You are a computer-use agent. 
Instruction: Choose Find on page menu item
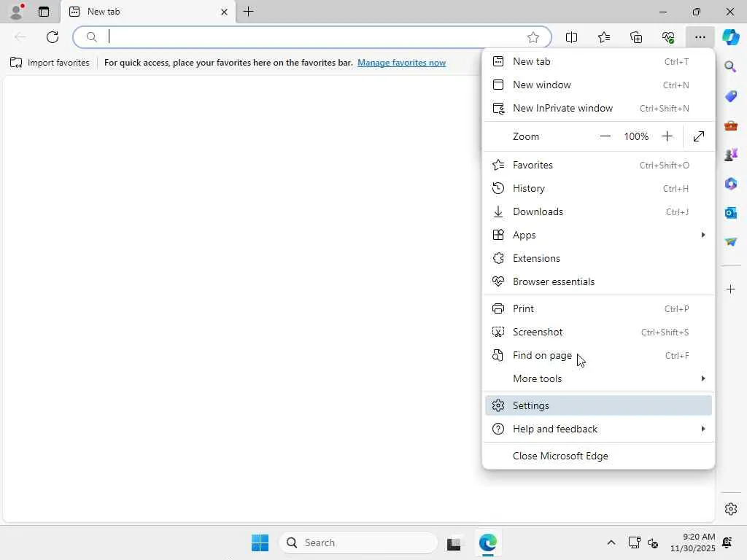[x=598, y=355]
